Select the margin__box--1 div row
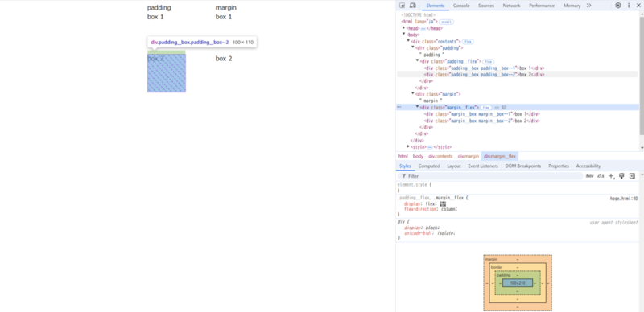The width and height of the screenshot is (644, 312). tap(482, 113)
